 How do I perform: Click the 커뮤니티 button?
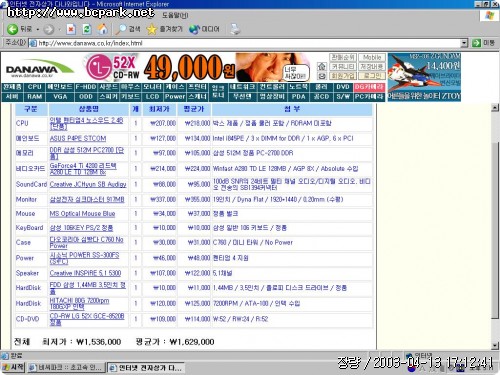click(343, 67)
